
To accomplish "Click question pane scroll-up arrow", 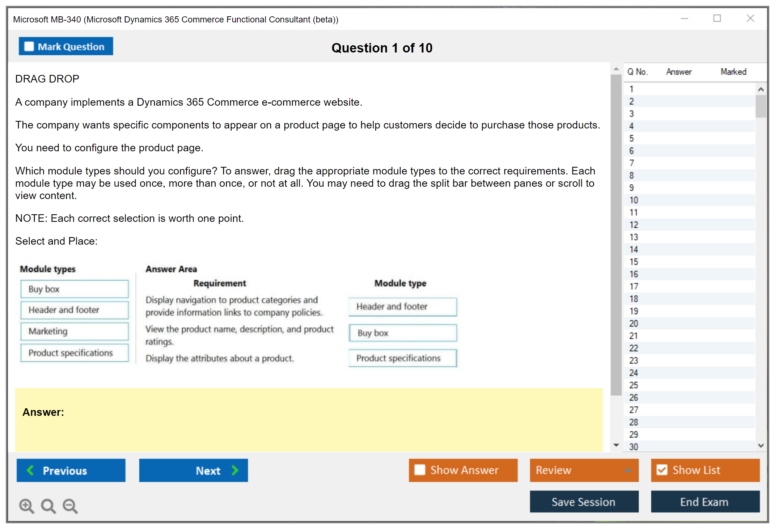I will (616, 69).
